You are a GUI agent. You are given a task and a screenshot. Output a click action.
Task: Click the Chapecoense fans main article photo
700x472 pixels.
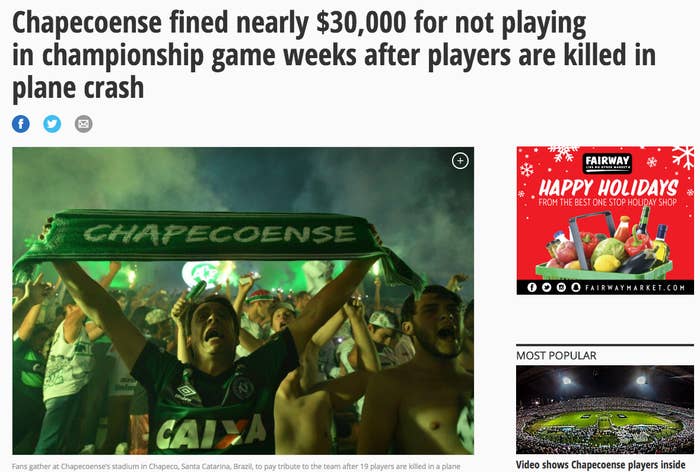click(x=243, y=301)
